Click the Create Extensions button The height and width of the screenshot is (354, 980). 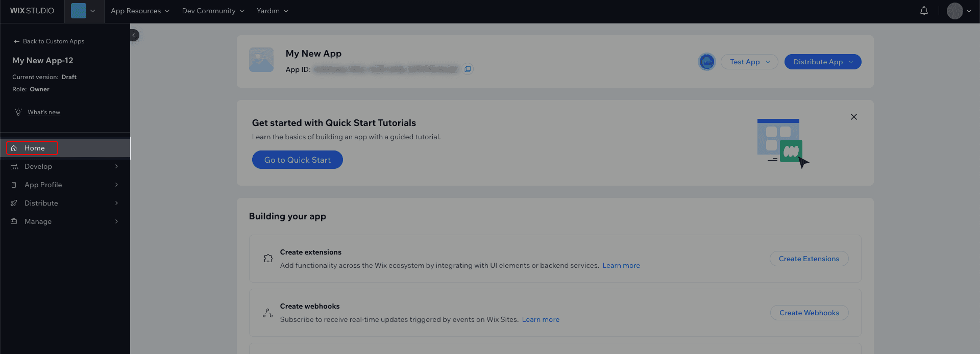tap(809, 259)
